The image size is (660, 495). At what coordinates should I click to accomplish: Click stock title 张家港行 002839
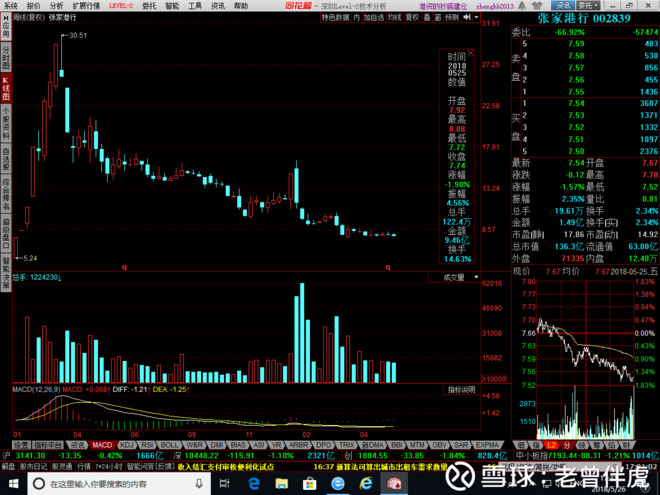[584, 19]
